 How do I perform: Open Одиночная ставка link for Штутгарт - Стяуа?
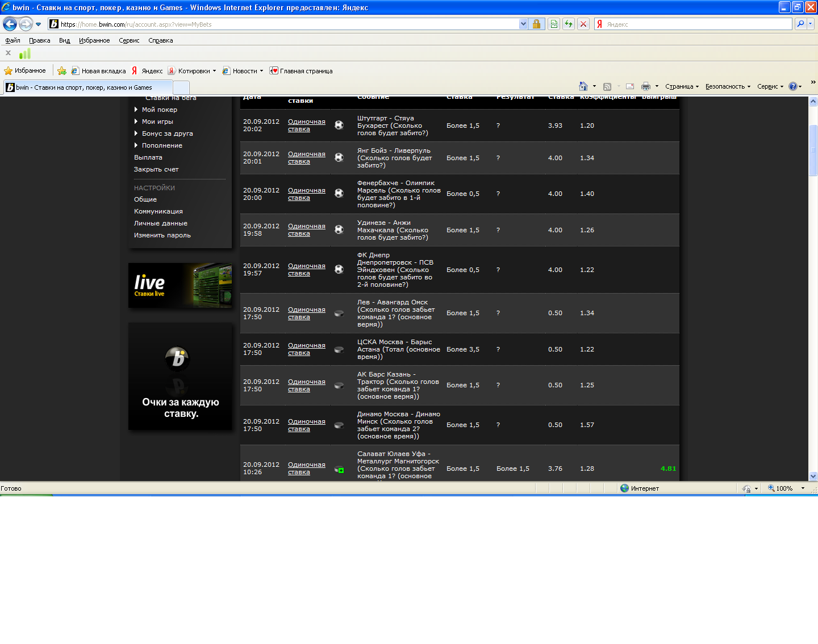[x=307, y=126]
